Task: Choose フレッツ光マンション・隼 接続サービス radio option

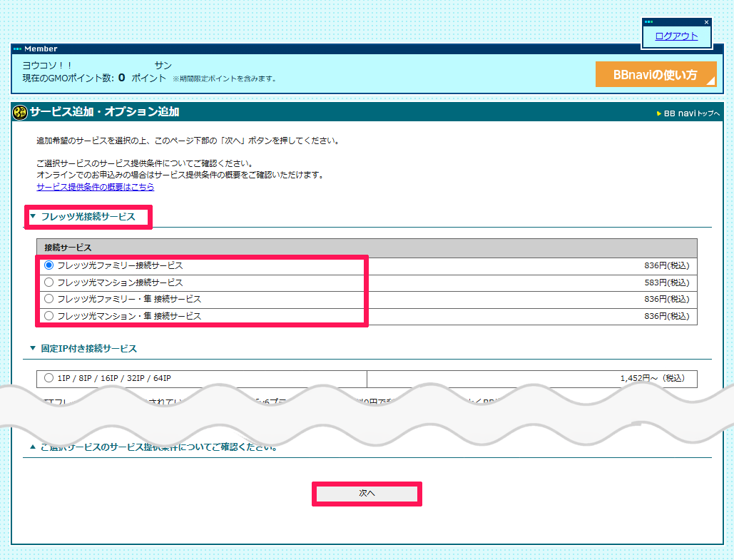Action: coord(49,316)
